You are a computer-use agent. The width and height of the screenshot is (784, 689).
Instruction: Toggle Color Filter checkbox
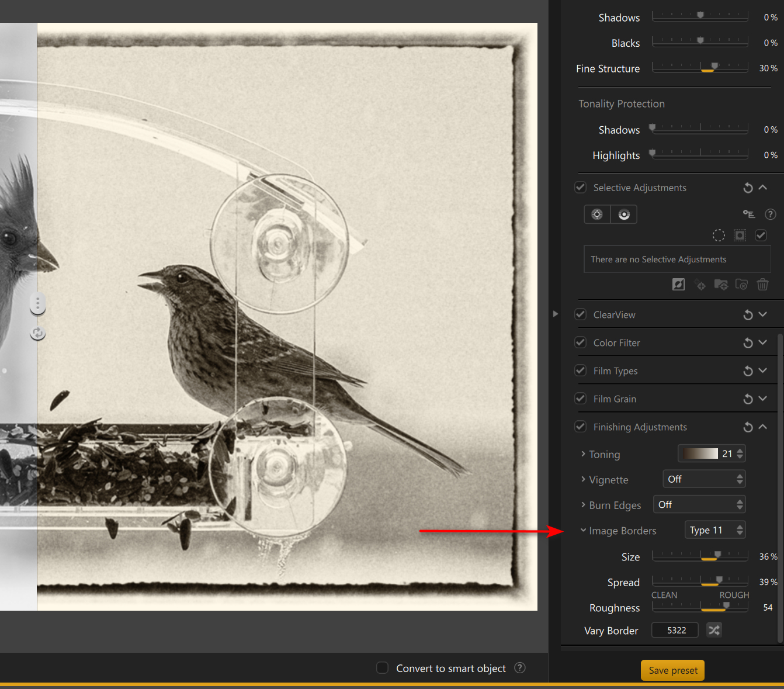580,342
